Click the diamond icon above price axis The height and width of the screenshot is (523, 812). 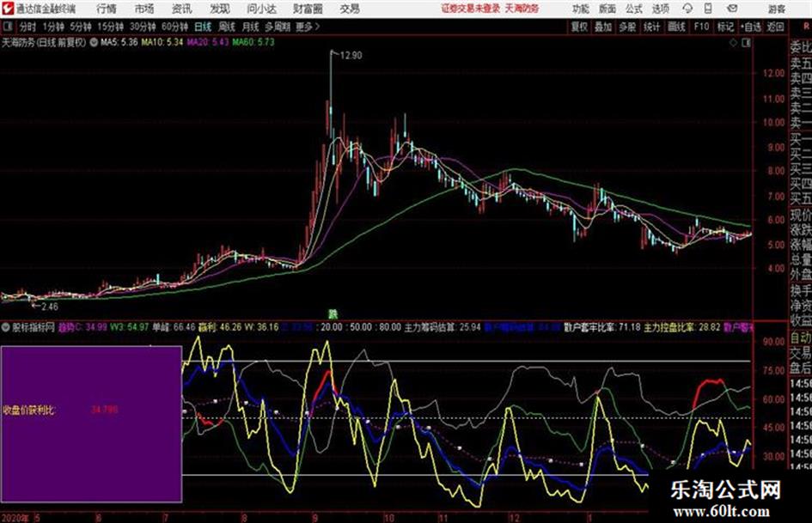tap(733, 43)
